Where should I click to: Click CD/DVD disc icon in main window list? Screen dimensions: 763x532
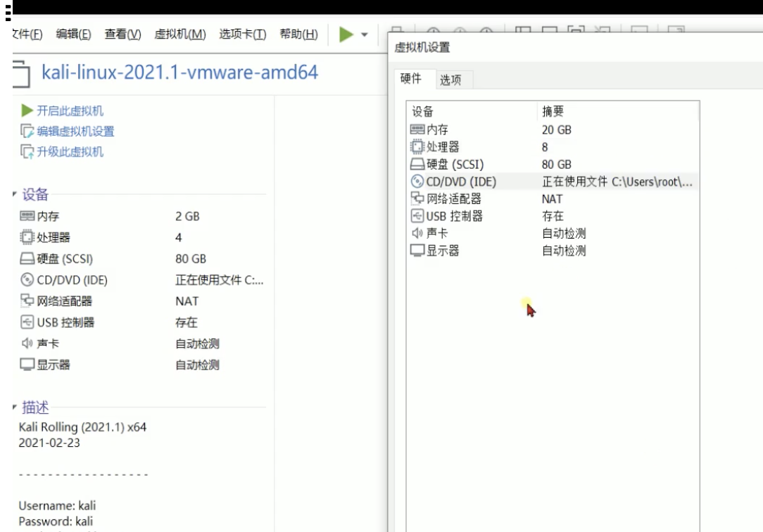click(x=27, y=279)
